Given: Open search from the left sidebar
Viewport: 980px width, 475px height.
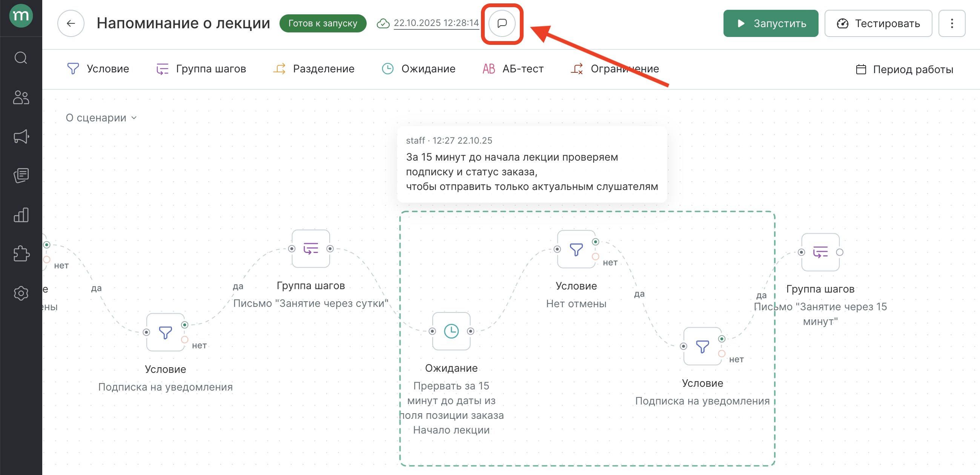Looking at the screenshot, I should [21, 58].
